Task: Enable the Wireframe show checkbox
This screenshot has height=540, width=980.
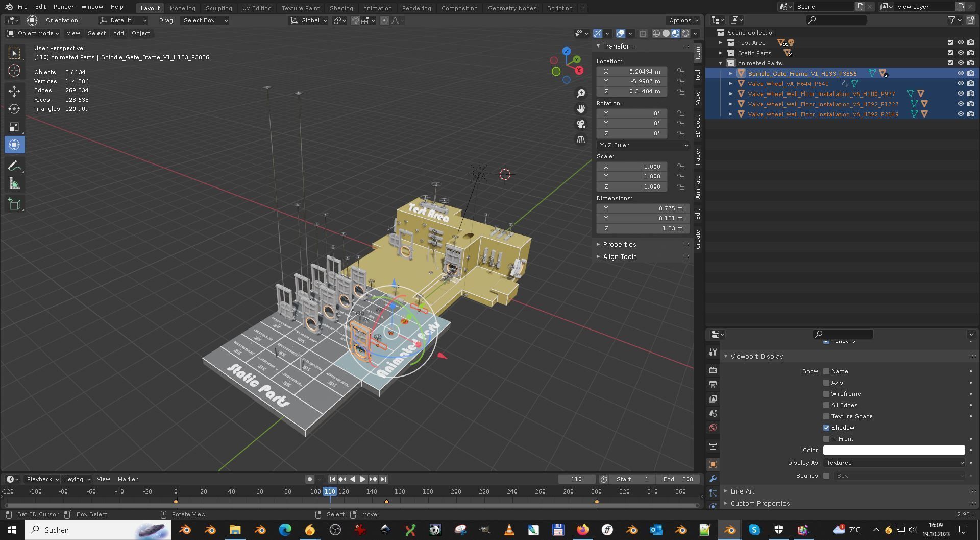Action: (x=826, y=394)
